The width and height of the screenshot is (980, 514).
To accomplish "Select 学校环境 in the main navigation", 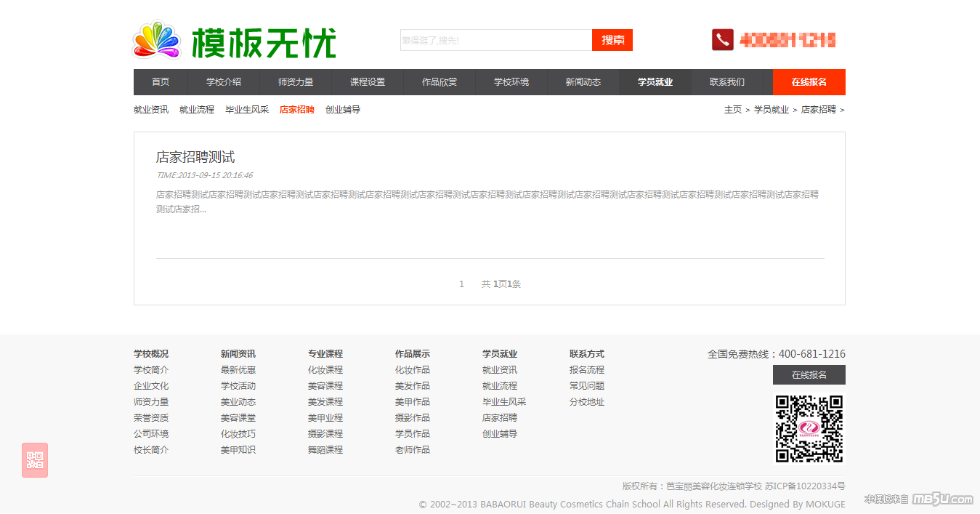I will [511, 82].
